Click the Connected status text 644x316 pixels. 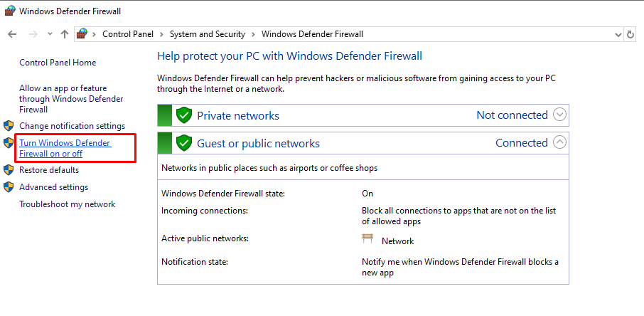click(522, 143)
